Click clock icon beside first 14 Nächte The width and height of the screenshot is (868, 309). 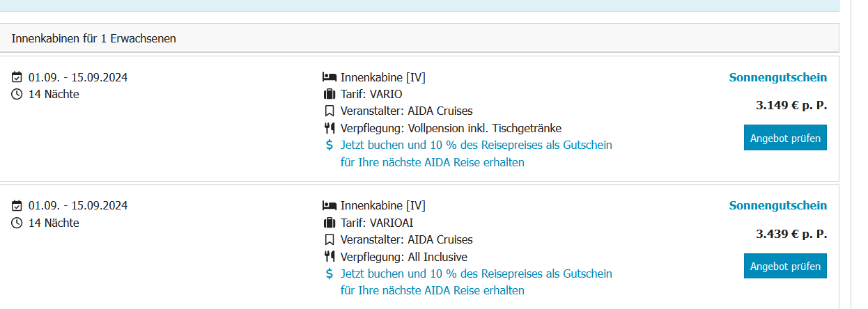tap(17, 95)
